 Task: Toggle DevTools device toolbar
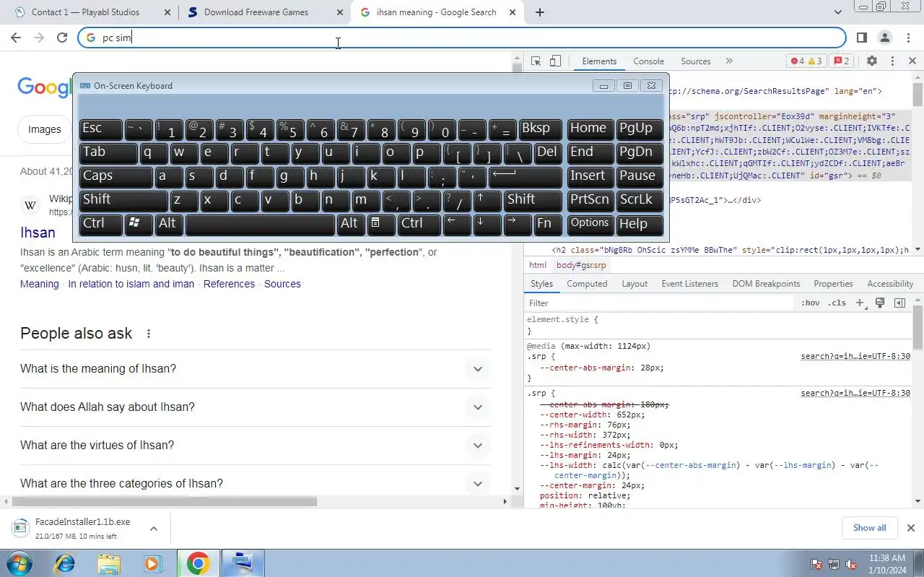pyautogui.click(x=555, y=61)
